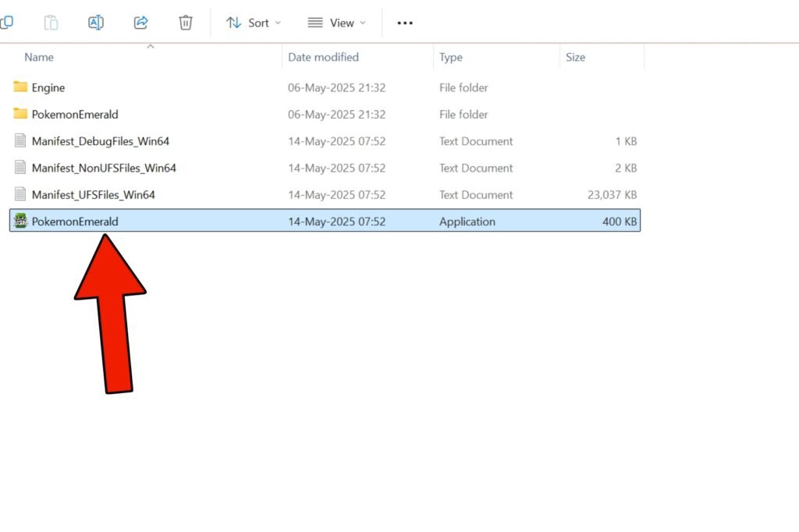Click File folder type in Engine row
This screenshot has height=532, width=799.
tap(463, 87)
